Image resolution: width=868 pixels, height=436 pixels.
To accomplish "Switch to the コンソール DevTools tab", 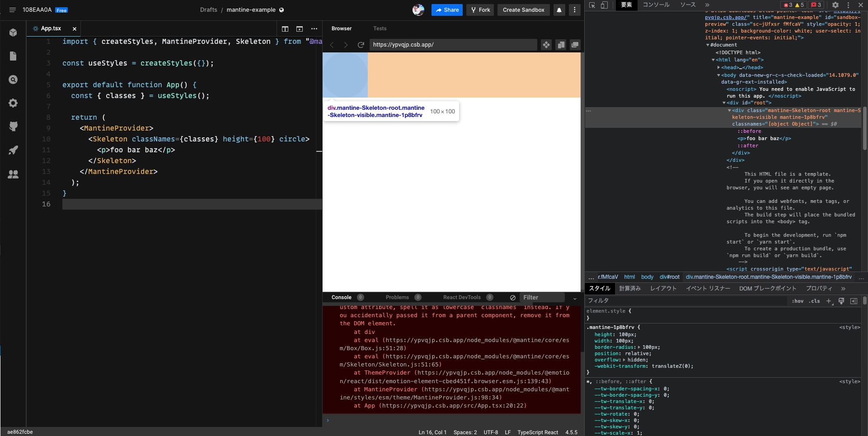I will coord(656,5).
